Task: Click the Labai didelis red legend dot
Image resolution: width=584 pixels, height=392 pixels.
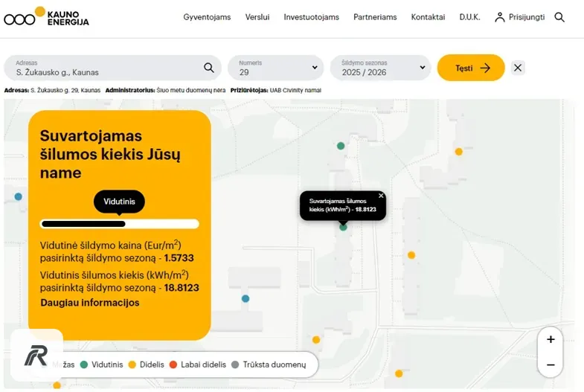Action: [x=173, y=364]
